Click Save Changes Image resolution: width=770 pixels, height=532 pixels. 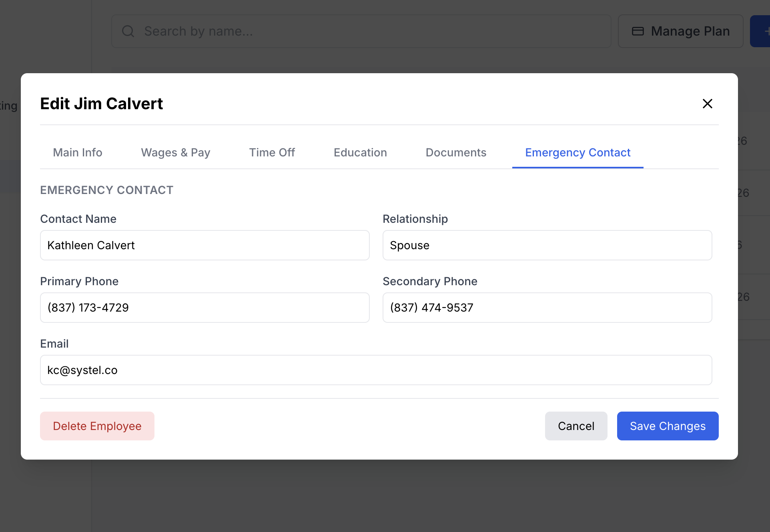tap(668, 426)
